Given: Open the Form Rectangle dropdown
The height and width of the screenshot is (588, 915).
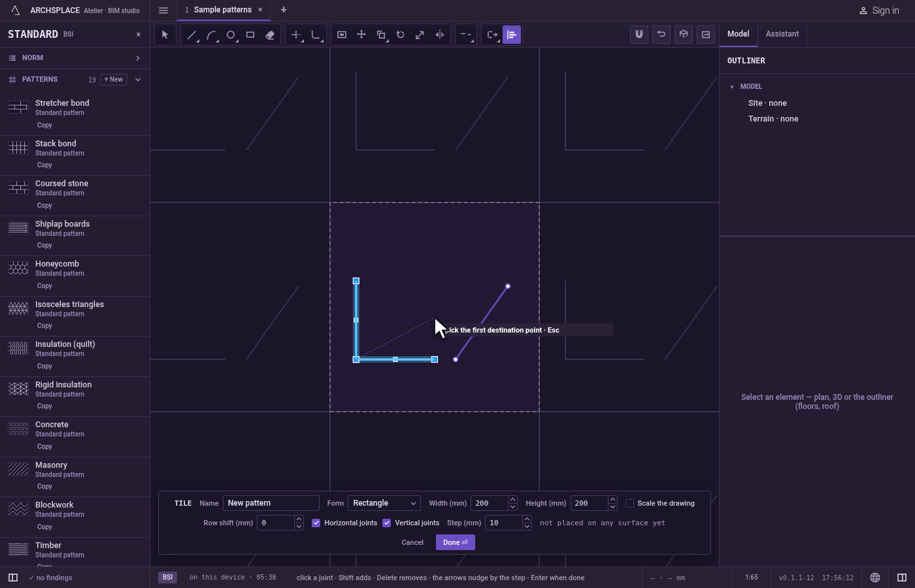Looking at the screenshot, I should (x=384, y=503).
